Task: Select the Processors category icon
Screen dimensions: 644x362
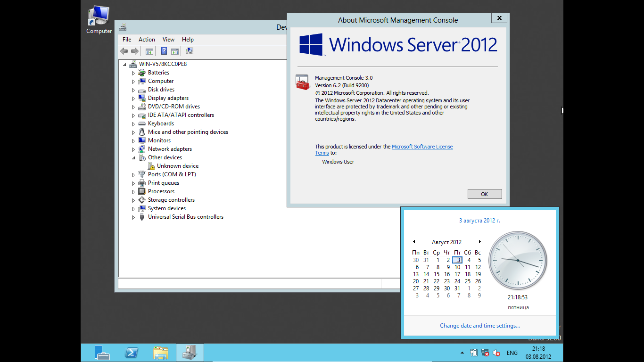Action: [x=142, y=191]
